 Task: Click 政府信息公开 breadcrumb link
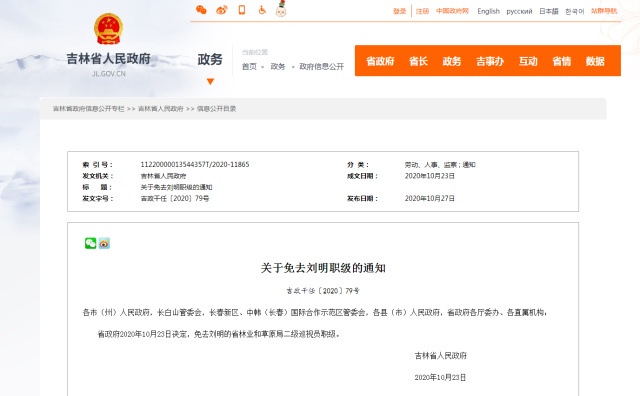[x=322, y=67]
